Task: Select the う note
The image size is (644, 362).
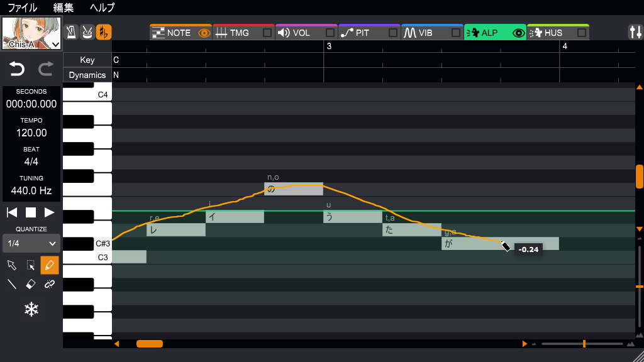Action: click(x=352, y=216)
